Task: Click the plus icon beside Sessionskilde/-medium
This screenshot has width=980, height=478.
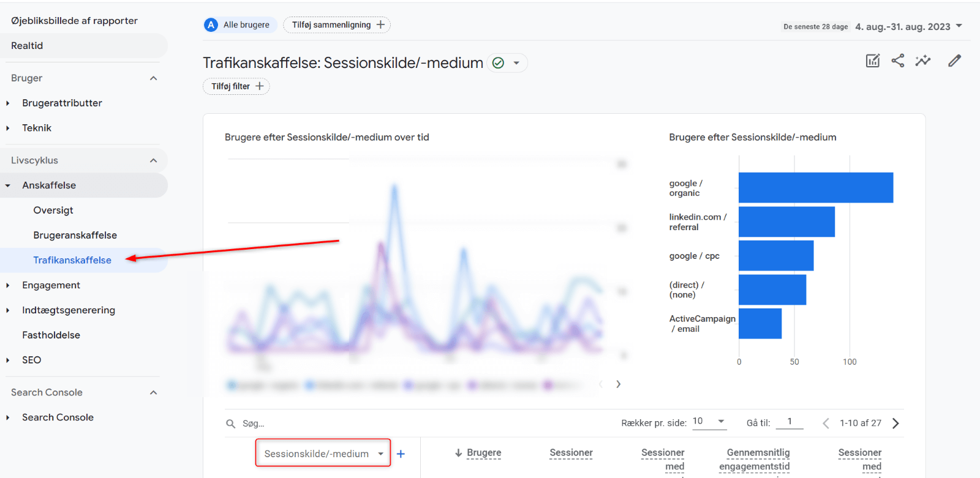Action: pyautogui.click(x=401, y=454)
